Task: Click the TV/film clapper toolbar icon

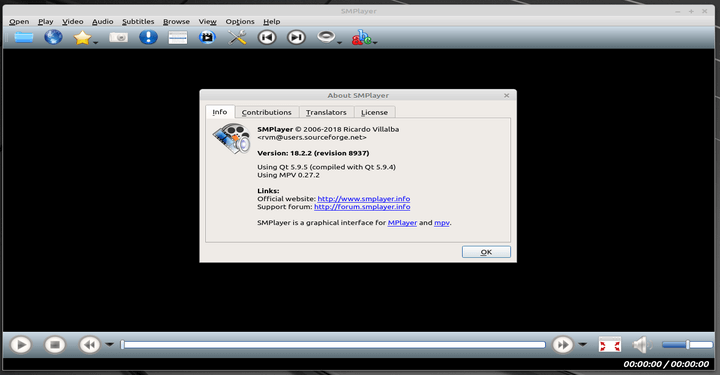Action: 207,37
